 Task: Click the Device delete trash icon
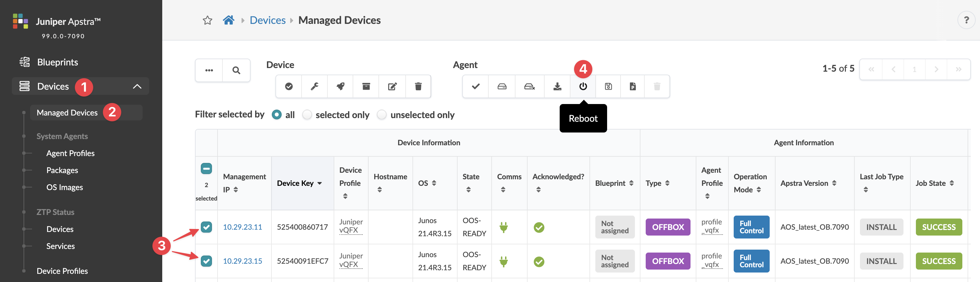pyautogui.click(x=418, y=86)
